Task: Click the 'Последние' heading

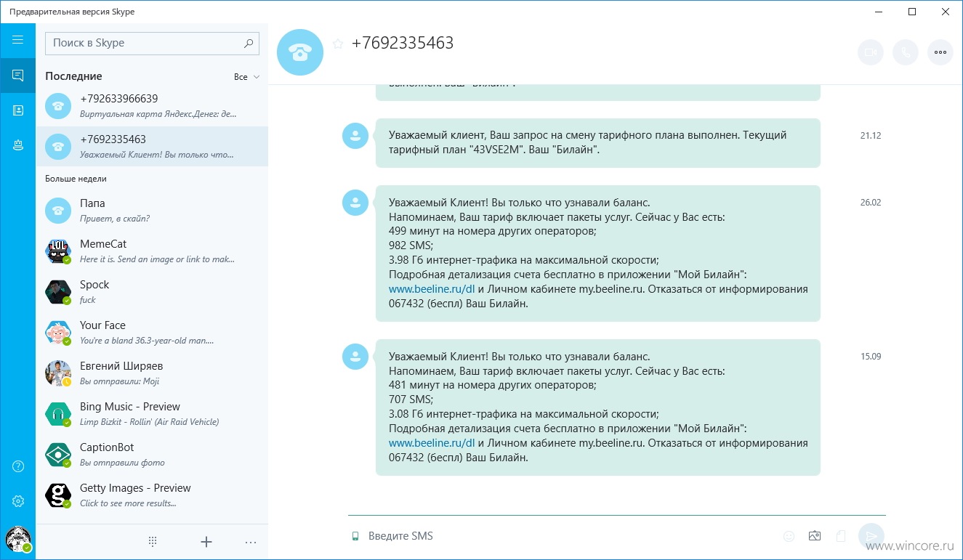Action: (x=73, y=76)
